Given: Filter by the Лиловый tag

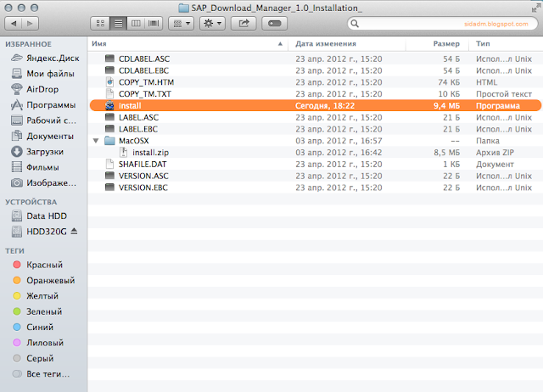Looking at the screenshot, I should [38, 343].
